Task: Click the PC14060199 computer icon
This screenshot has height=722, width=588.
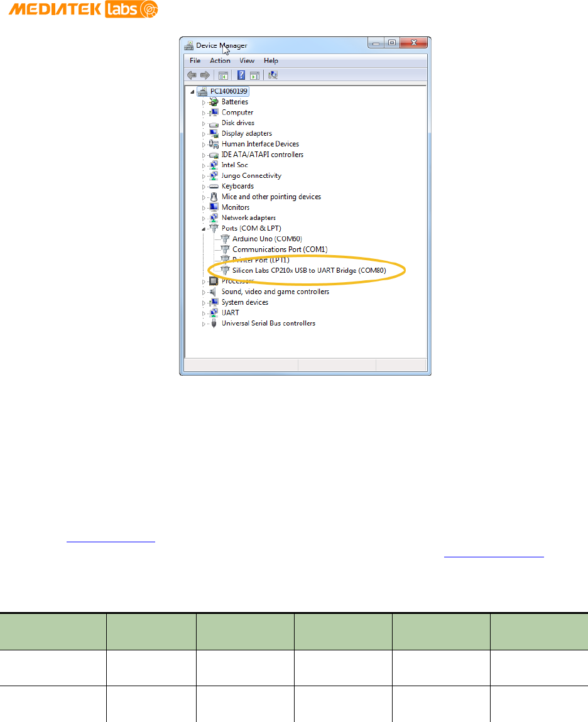Action: [202, 91]
